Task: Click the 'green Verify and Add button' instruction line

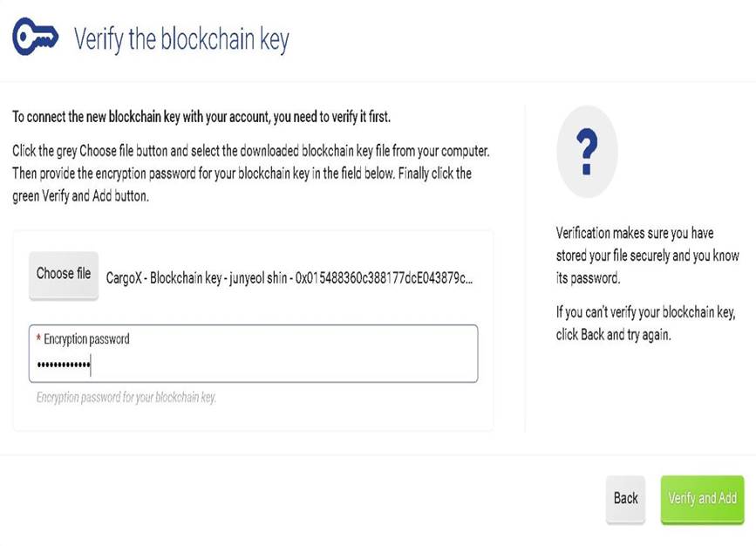Action: click(x=80, y=196)
